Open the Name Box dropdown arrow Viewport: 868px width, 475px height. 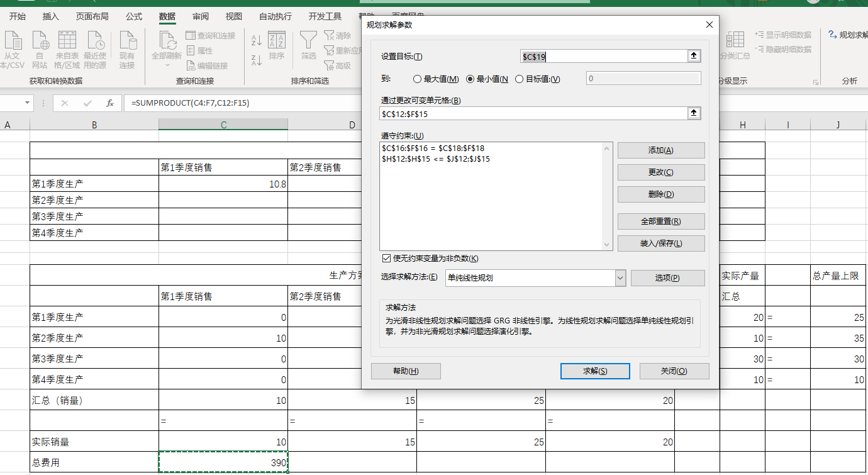coord(28,103)
